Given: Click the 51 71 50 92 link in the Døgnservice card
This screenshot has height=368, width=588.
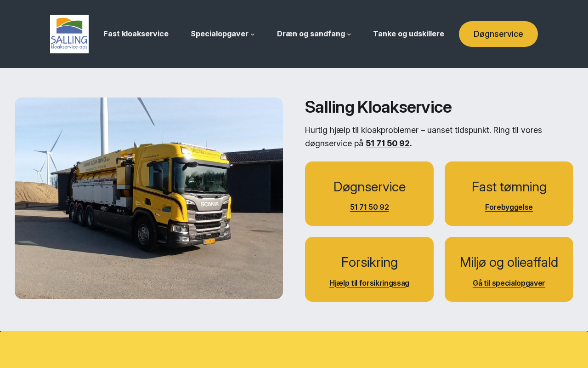Looking at the screenshot, I should [369, 207].
